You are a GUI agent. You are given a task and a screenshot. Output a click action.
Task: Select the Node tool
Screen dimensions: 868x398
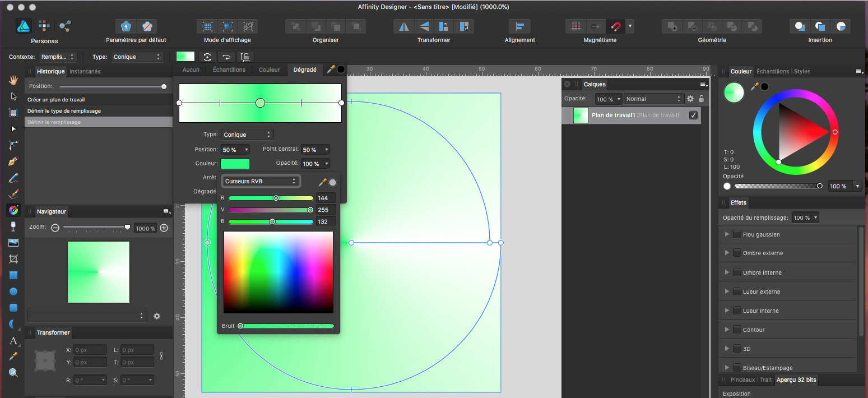pos(13,129)
